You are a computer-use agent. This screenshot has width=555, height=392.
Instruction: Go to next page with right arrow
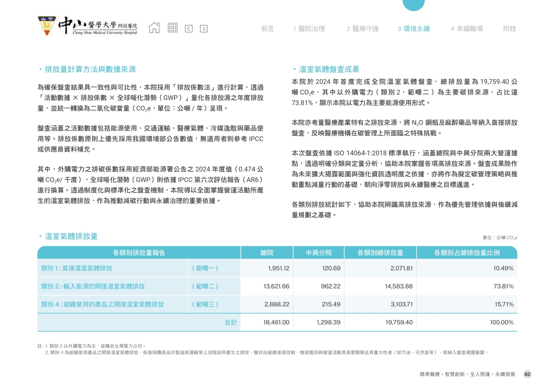pos(203,29)
